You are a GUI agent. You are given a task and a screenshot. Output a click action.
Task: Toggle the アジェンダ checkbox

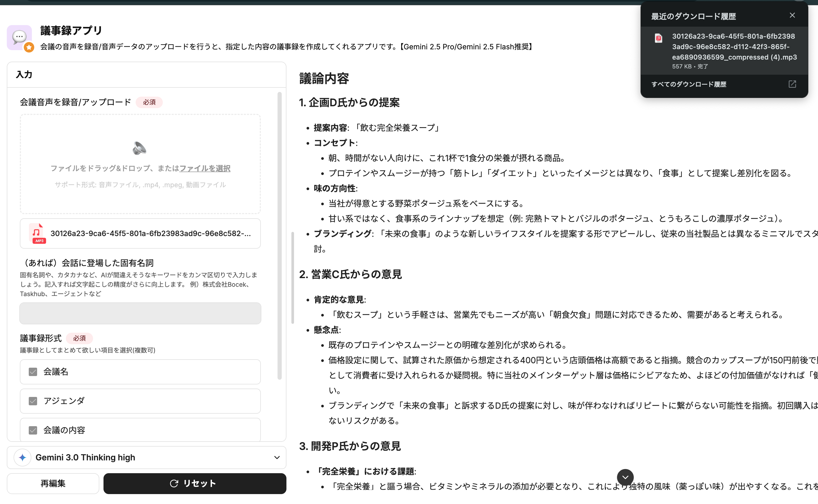(33, 401)
